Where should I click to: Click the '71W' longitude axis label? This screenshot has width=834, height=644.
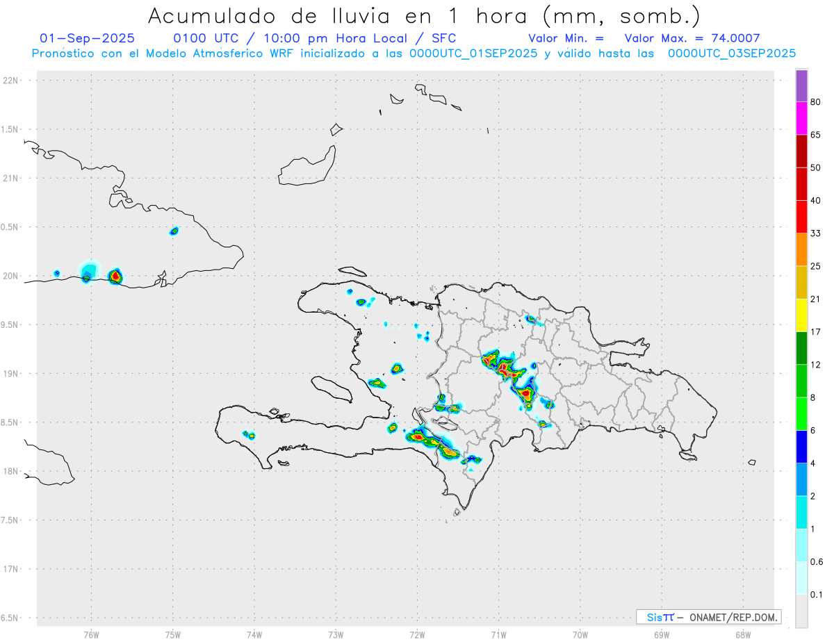coord(498,634)
